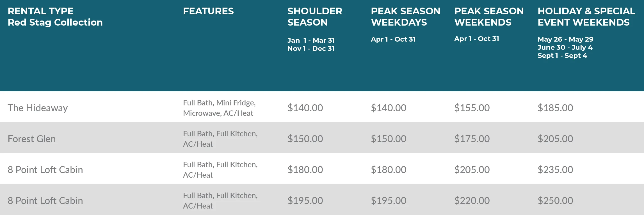This screenshot has width=644, height=215.
Task: Select the FEATURES column header
Action: [x=208, y=11]
